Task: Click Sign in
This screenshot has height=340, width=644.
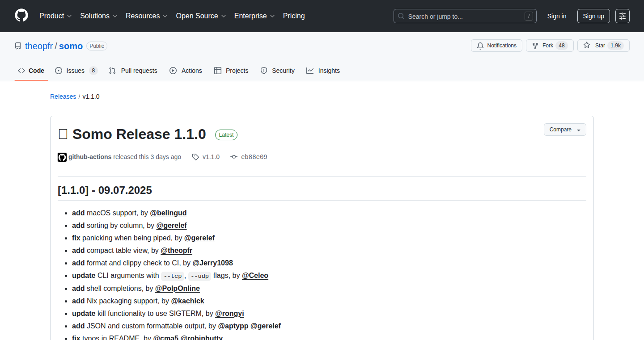Action: tap(557, 16)
